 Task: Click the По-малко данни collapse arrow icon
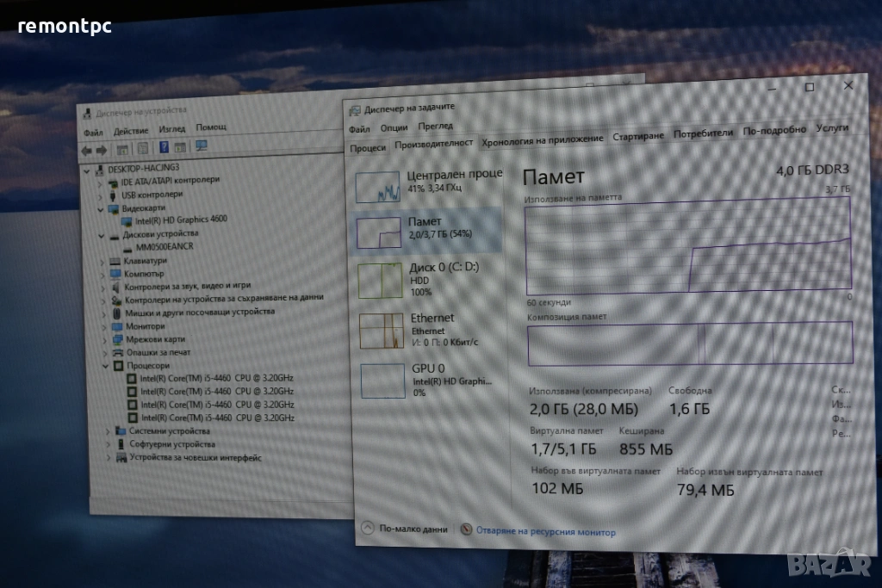(x=368, y=529)
